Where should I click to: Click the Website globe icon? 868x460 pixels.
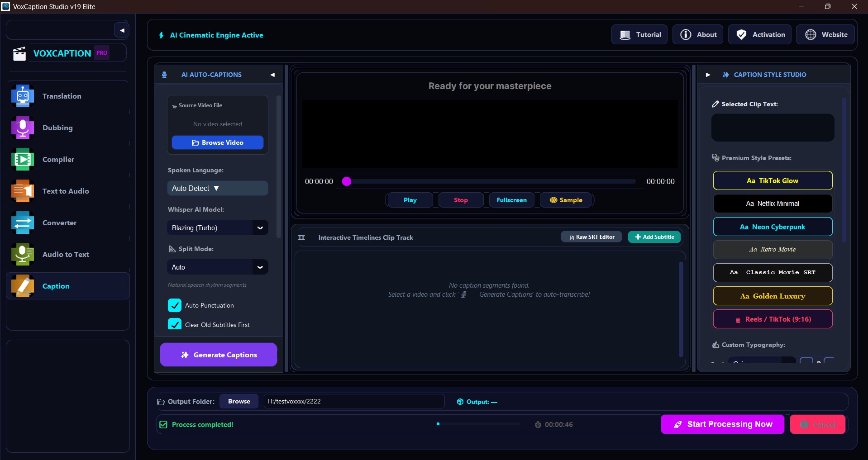pyautogui.click(x=811, y=35)
